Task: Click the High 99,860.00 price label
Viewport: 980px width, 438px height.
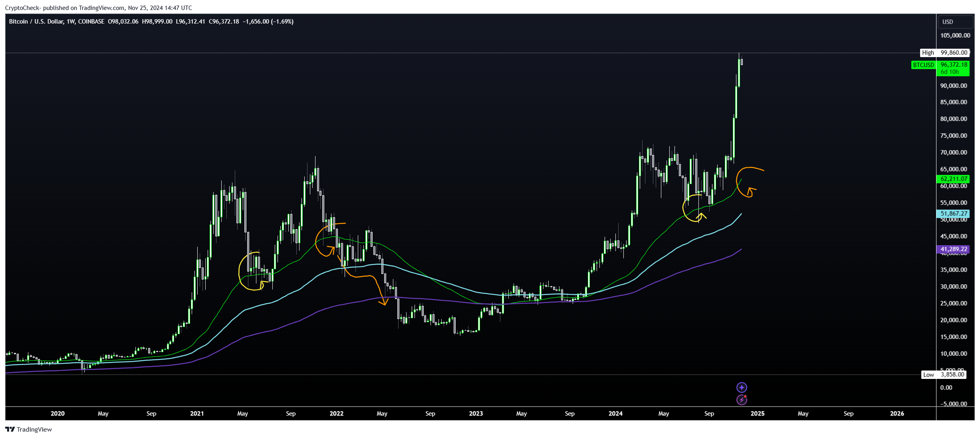Action: tap(945, 53)
